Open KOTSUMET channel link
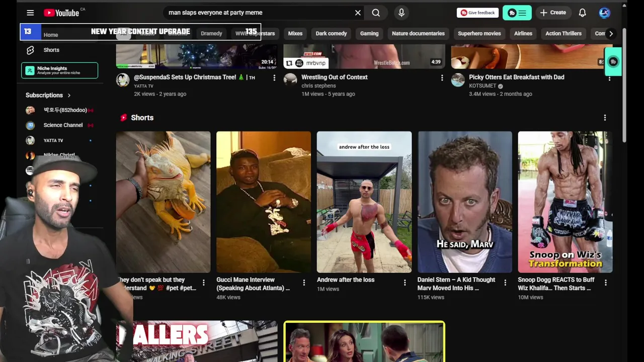644x362 pixels. [x=482, y=86]
